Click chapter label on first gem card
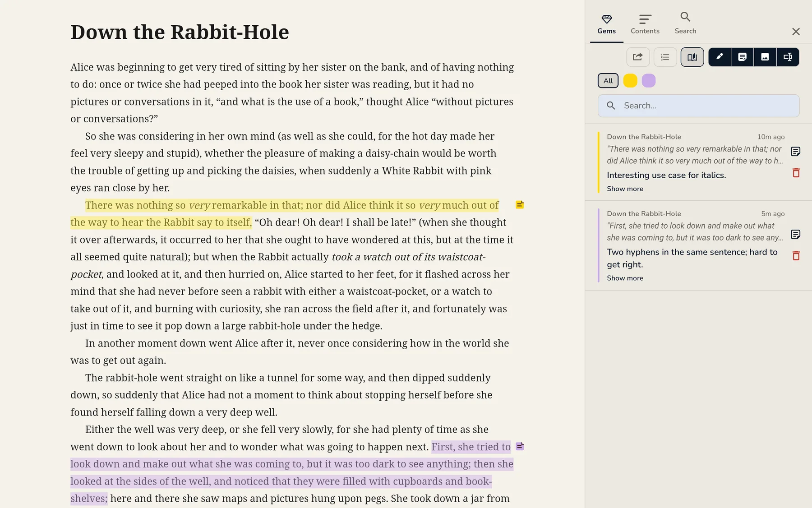 click(644, 137)
